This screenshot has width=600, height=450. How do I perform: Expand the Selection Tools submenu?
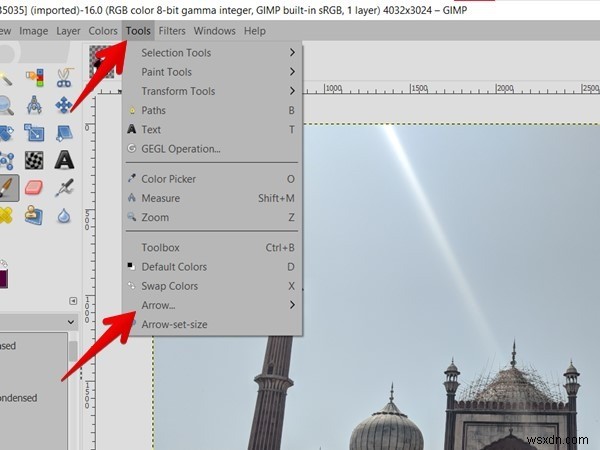pos(212,52)
